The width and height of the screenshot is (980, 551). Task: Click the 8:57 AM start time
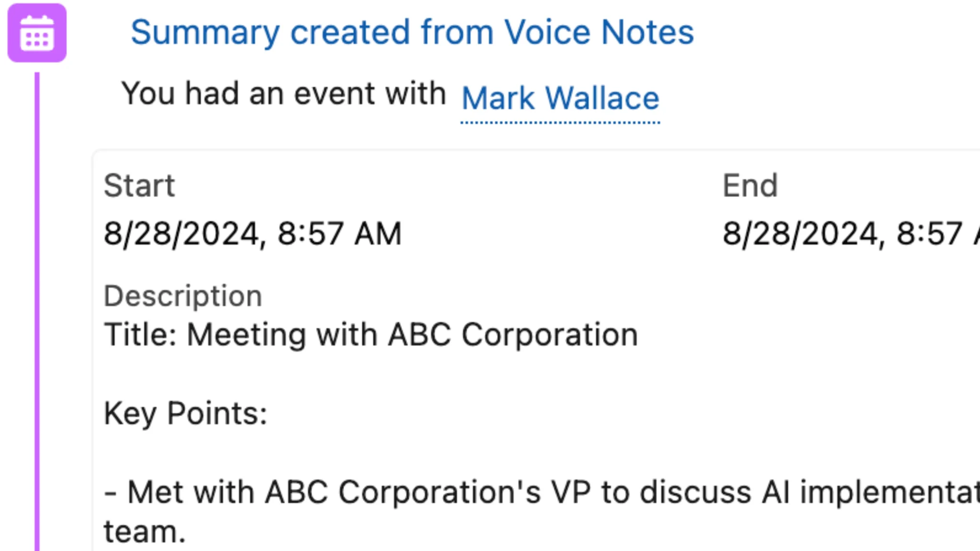click(x=340, y=234)
